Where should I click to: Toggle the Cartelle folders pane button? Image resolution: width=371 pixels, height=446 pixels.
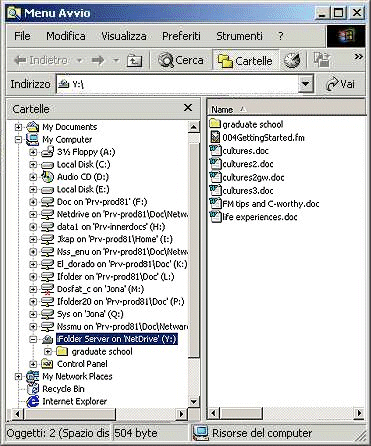pyautogui.click(x=245, y=61)
